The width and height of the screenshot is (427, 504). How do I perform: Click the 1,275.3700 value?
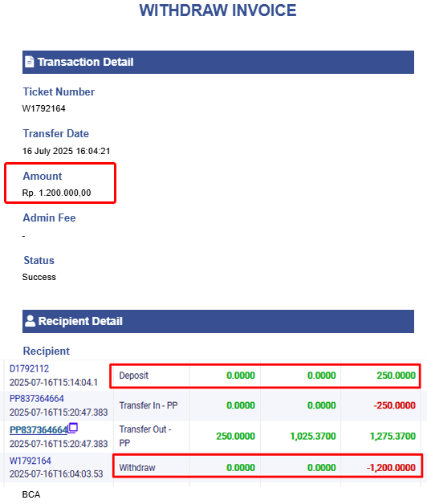coord(392,436)
